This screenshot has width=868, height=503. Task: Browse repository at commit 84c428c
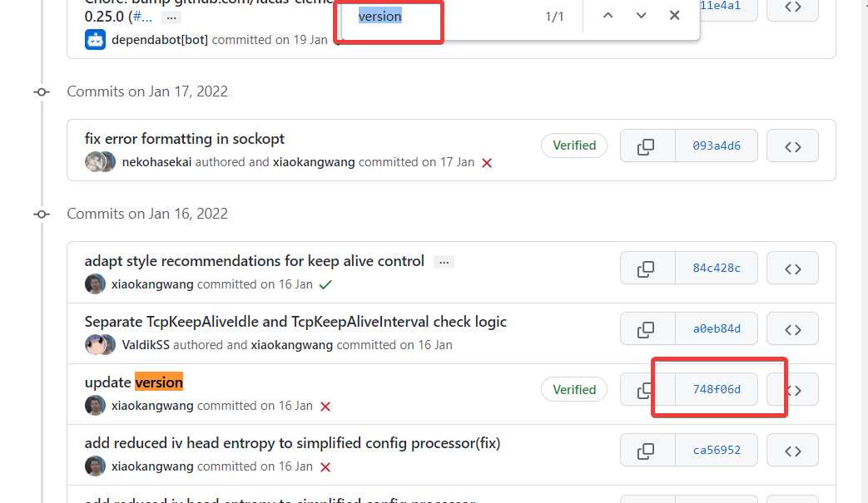click(792, 269)
